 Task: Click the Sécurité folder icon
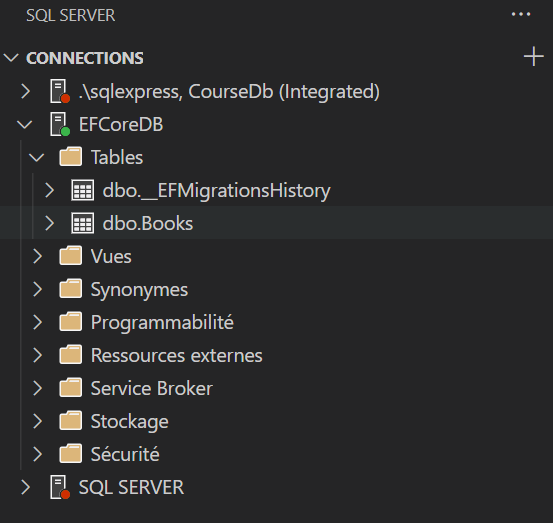(71, 453)
